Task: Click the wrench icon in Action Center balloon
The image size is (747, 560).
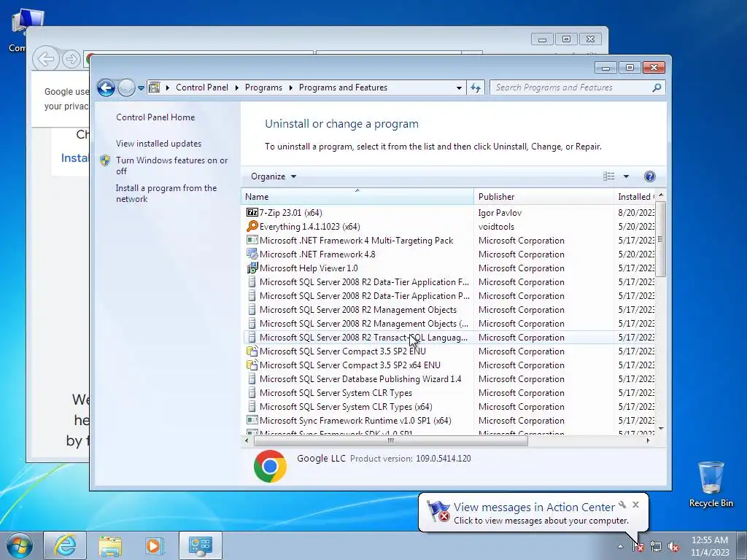Action: point(622,505)
